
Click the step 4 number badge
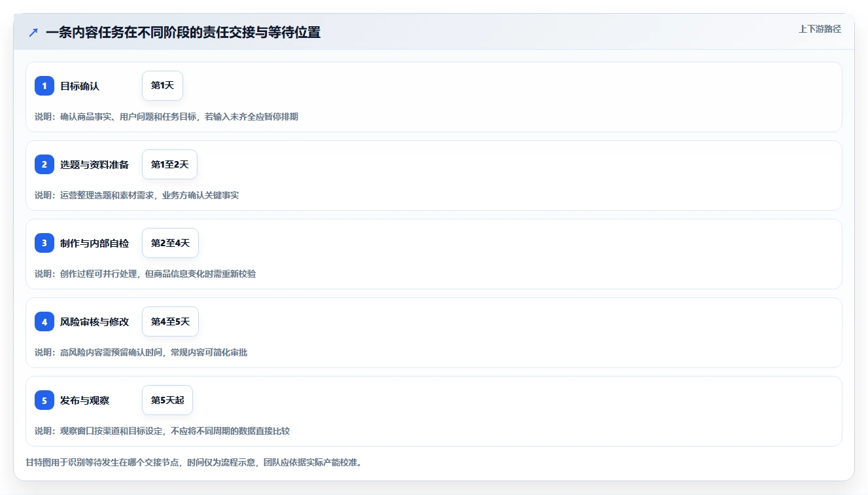coord(44,321)
